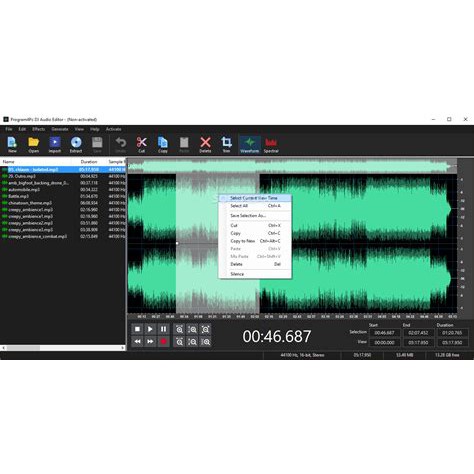474x474 pixels.
Task: Choose Copy to New in context menu
Action: tap(255, 241)
